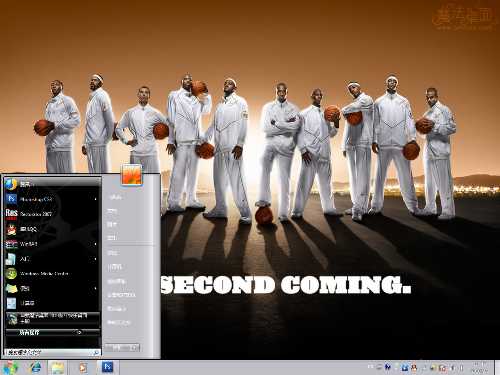Open the shut down options arrow
The height and width of the screenshot is (375, 500).
135,348
